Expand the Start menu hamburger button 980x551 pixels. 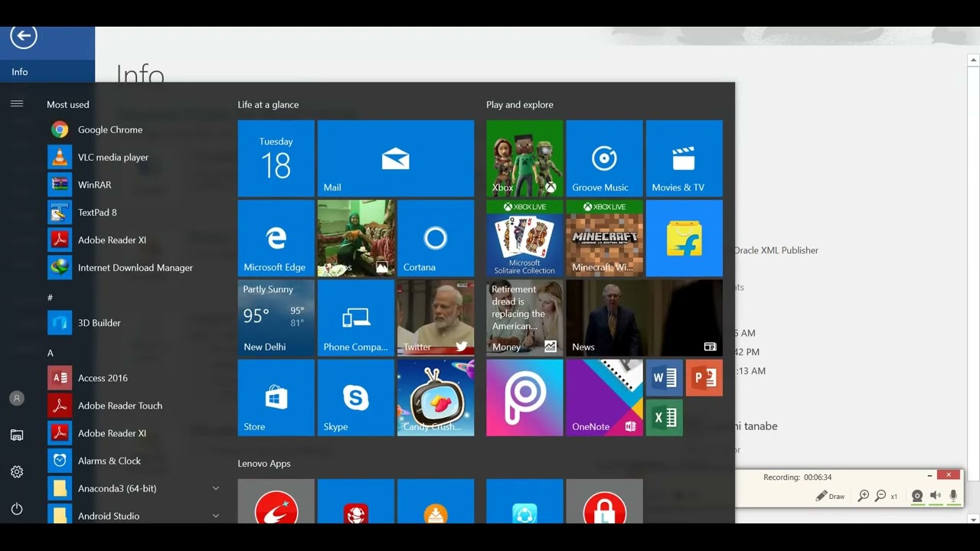pyautogui.click(x=17, y=104)
